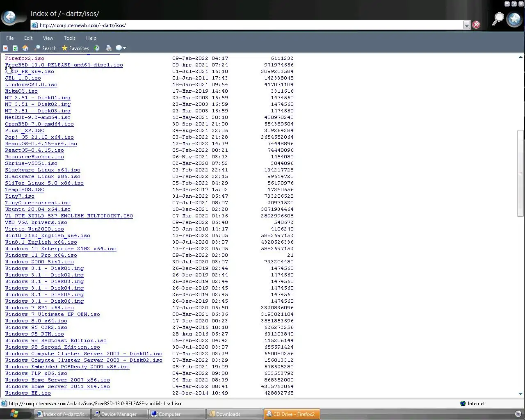525x420 pixels.
Task: Switch to Downloads window in taskbar
Action: pyautogui.click(x=234, y=414)
